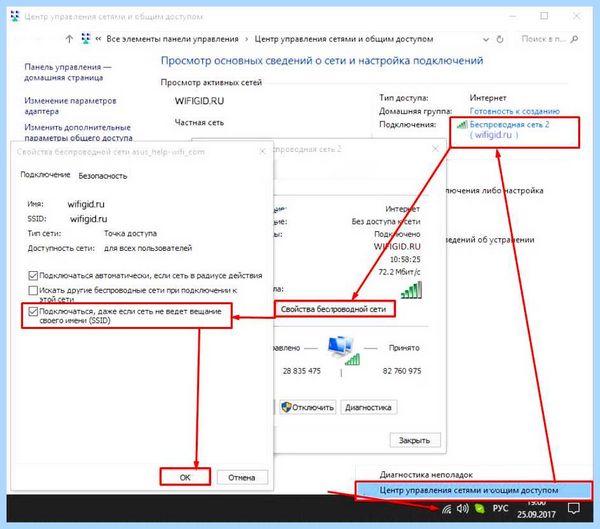The width and height of the screenshot is (600, 529).
Task: Click the green NVIDIA tray icon
Action: [479, 509]
